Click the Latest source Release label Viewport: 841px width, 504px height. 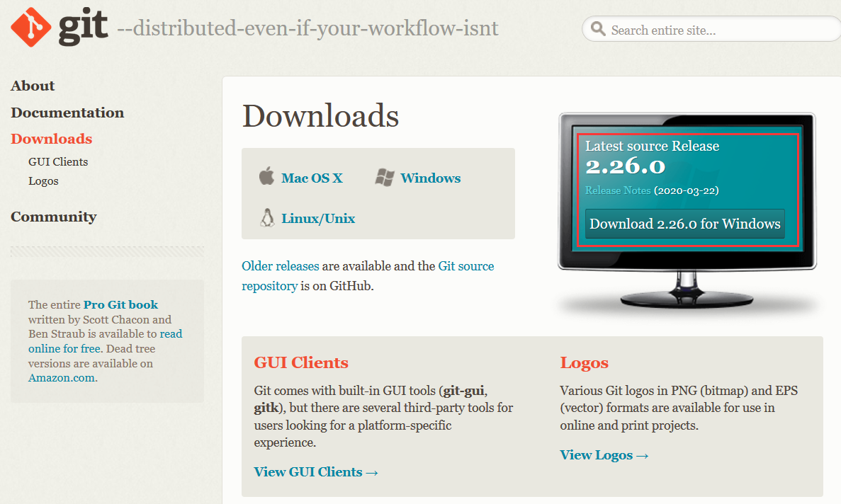click(x=653, y=147)
